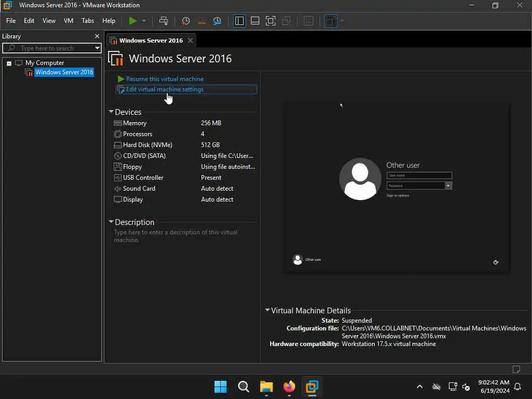Click the stretch guest display icon
The height and width of the screenshot is (399, 532).
point(330,21)
